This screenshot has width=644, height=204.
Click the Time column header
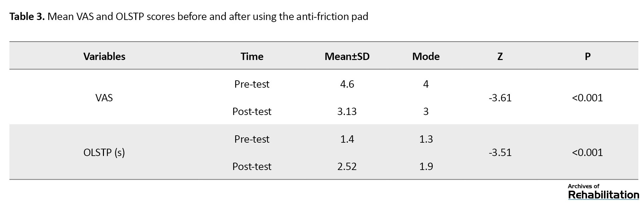tap(252, 56)
